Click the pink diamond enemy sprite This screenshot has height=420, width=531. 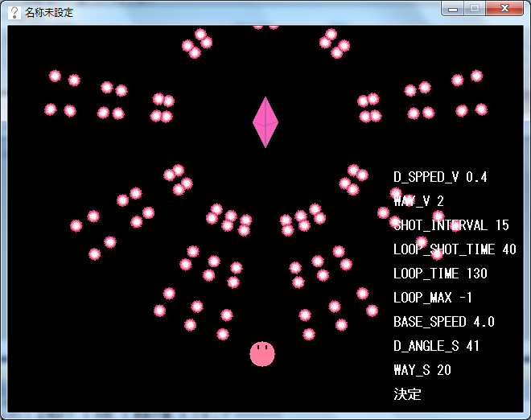coord(265,122)
